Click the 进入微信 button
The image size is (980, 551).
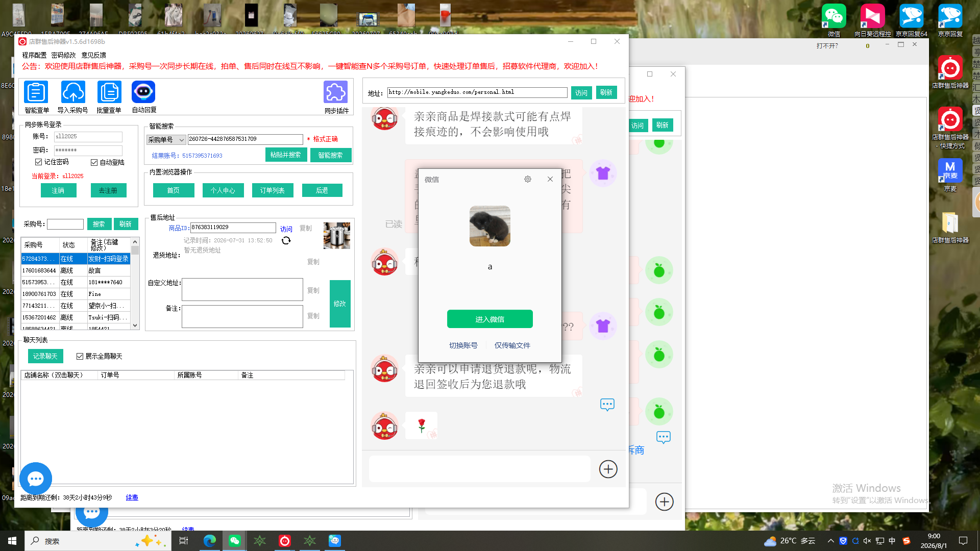(x=490, y=319)
